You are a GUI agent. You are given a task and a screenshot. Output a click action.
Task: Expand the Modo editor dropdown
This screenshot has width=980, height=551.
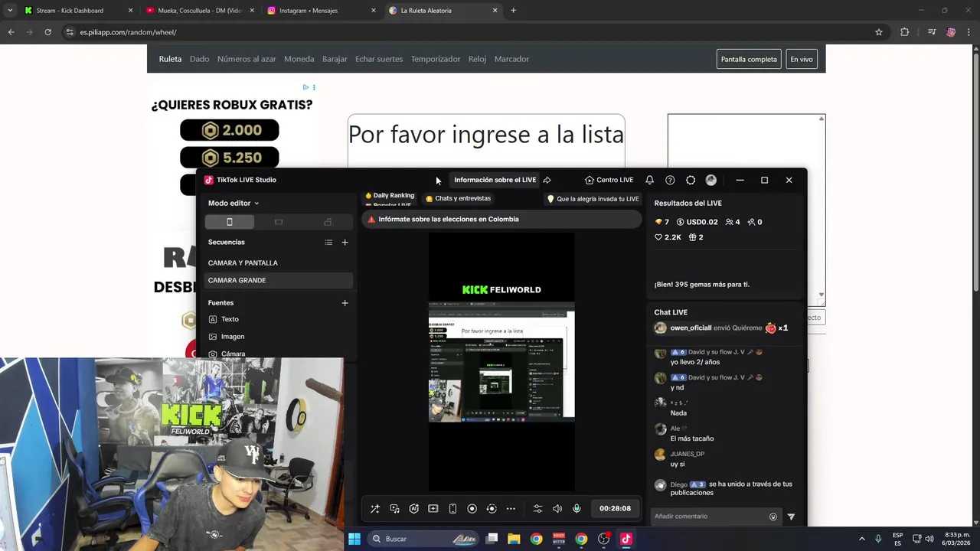click(x=234, y=203)
